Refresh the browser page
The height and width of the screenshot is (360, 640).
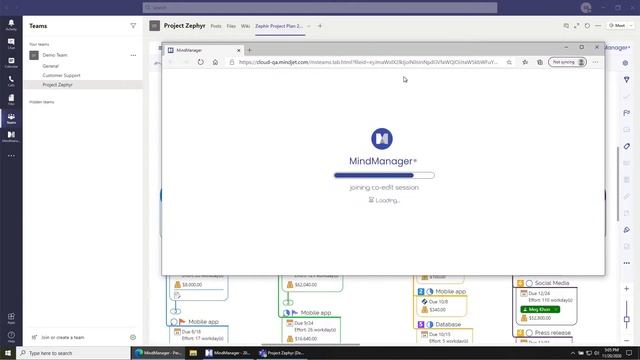pyautogui.click(x=200, y=62)
